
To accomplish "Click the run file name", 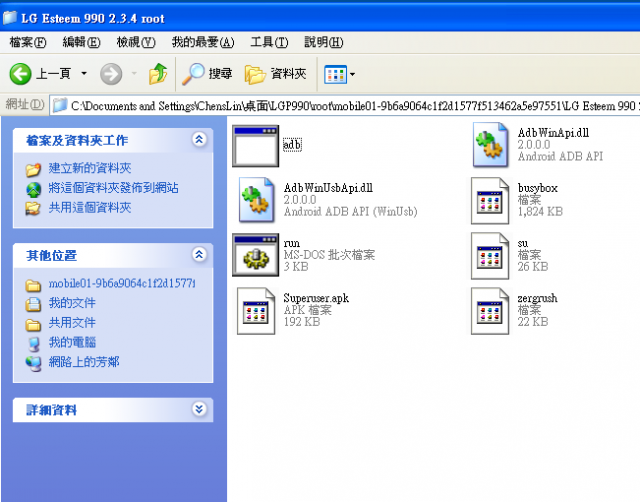I will (x=291, y=243).
